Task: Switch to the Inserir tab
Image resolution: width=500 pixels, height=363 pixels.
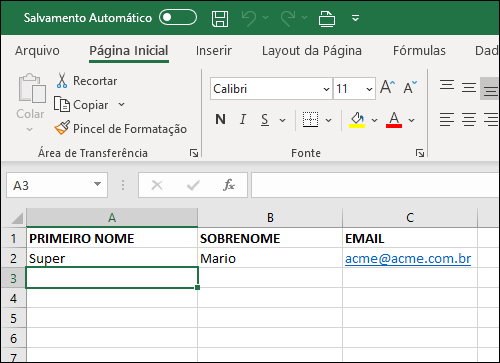Action: pos(214,51)
